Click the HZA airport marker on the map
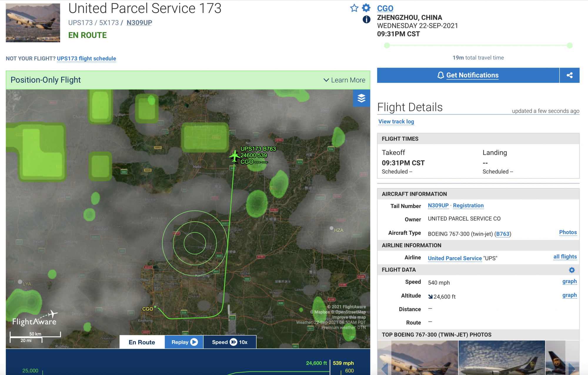The image size is (588, 375). tap(332, 228)
